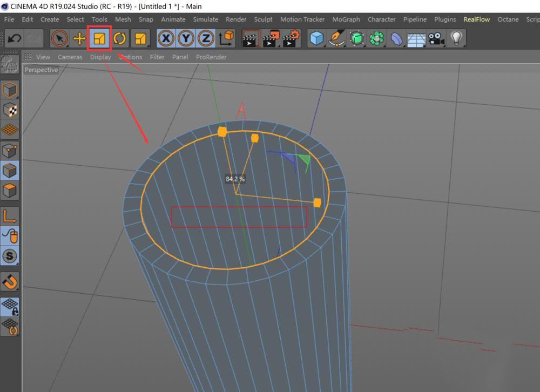Open the Light objects dropdown
Screen dimensions: 540x392
456,38
